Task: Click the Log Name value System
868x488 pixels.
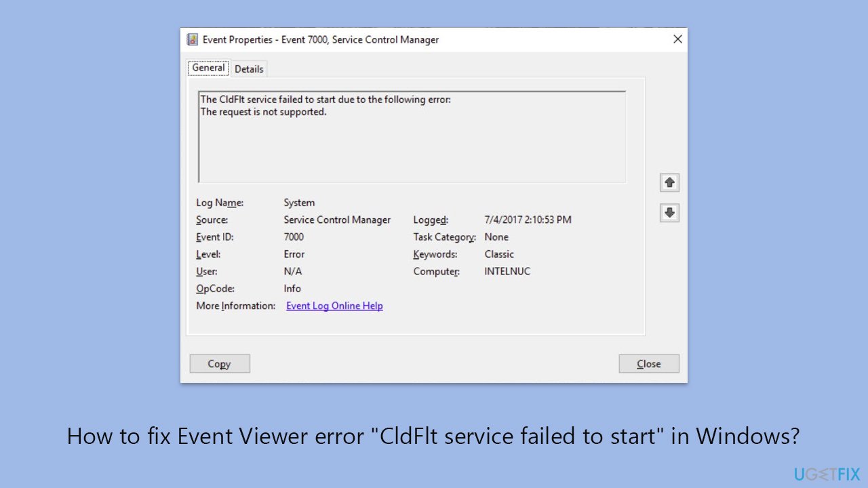Action: [299, 202]
